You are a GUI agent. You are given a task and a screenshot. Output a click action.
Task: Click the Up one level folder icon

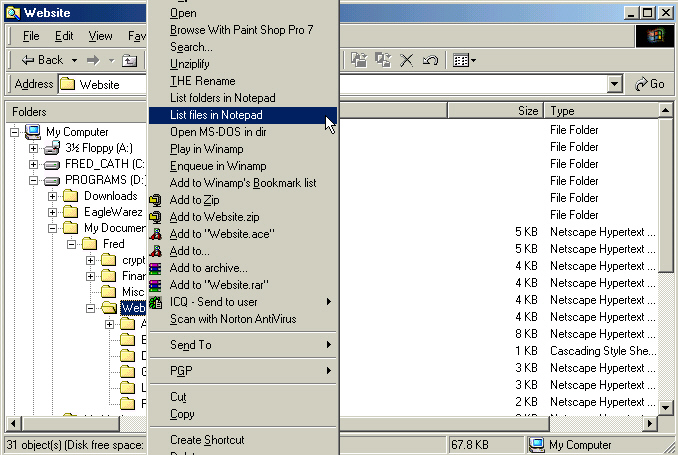(129, 61)
